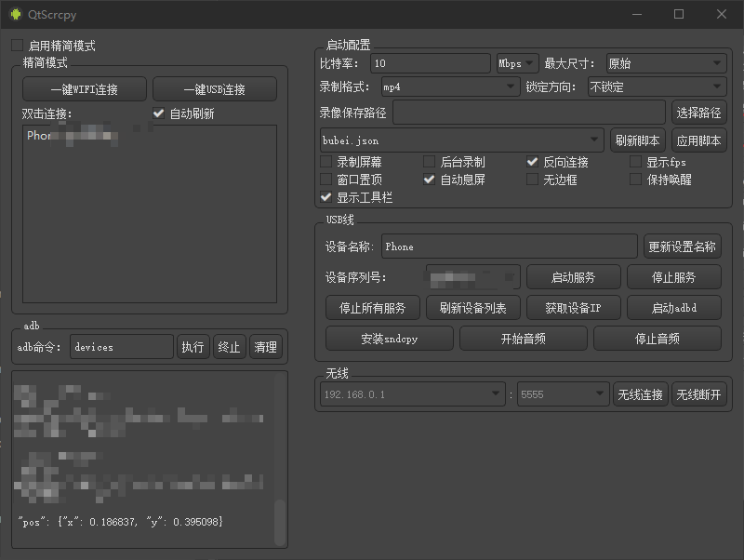Toggle the 录制屏幕 checkbox
This screenshot has height=560, width=744.
point(326,162)
